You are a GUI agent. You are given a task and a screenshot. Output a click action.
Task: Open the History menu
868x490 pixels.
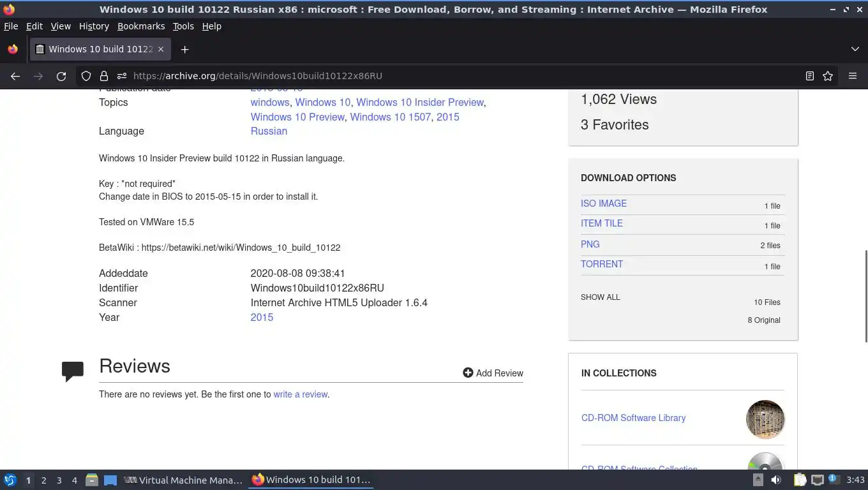coord(94,26)
